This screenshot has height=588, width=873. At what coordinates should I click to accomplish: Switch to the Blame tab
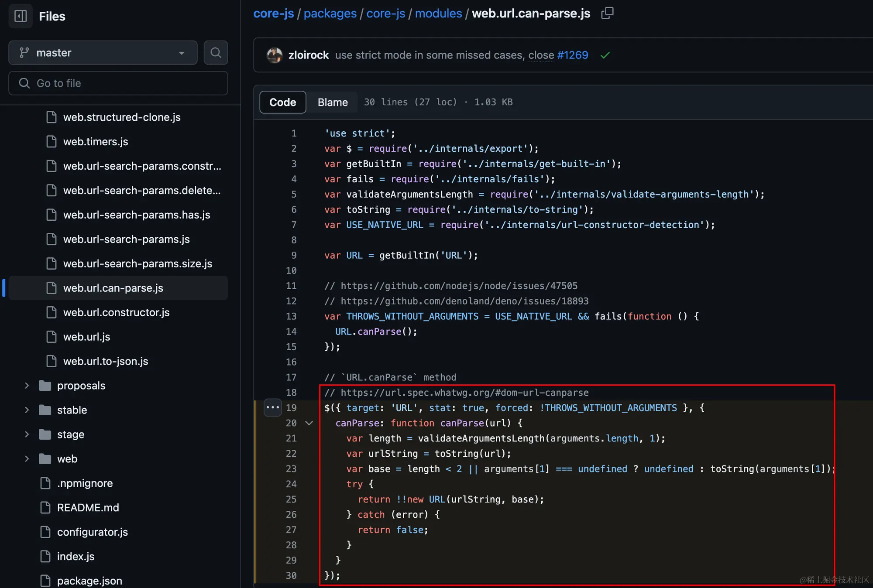point(332,102)
